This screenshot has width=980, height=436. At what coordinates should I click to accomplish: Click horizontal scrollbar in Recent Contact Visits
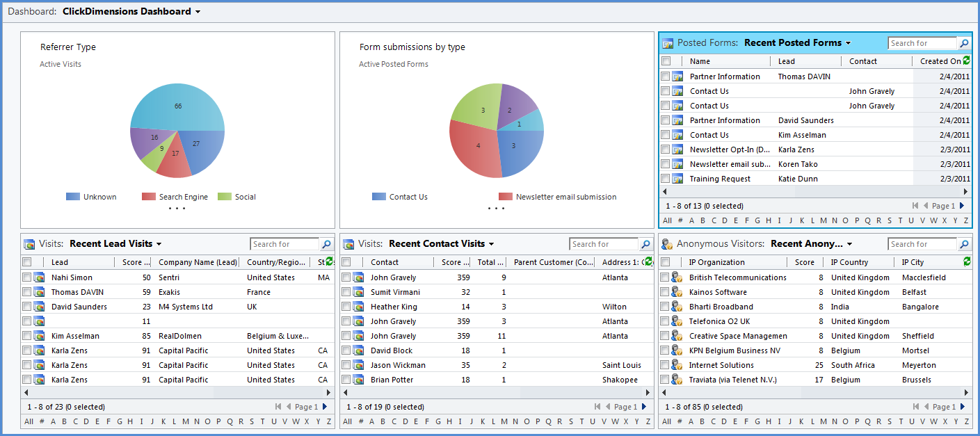pyautogui.click(x=497, y=393)
